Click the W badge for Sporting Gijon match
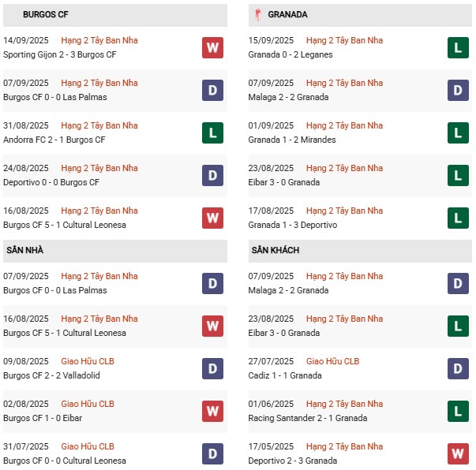 tap(212, 47)
